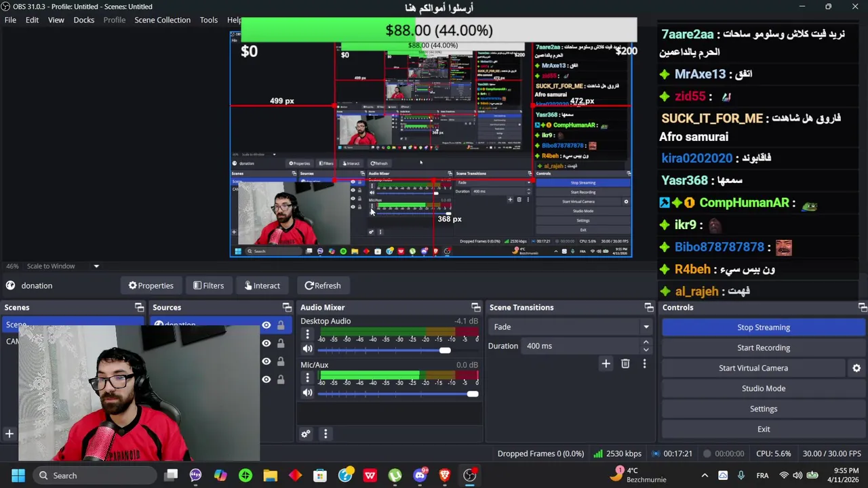Open Mic/Aux three-dot options menu
Image resolution: width=868 pixels, height=488 pixels.
(x=307, y=378)
